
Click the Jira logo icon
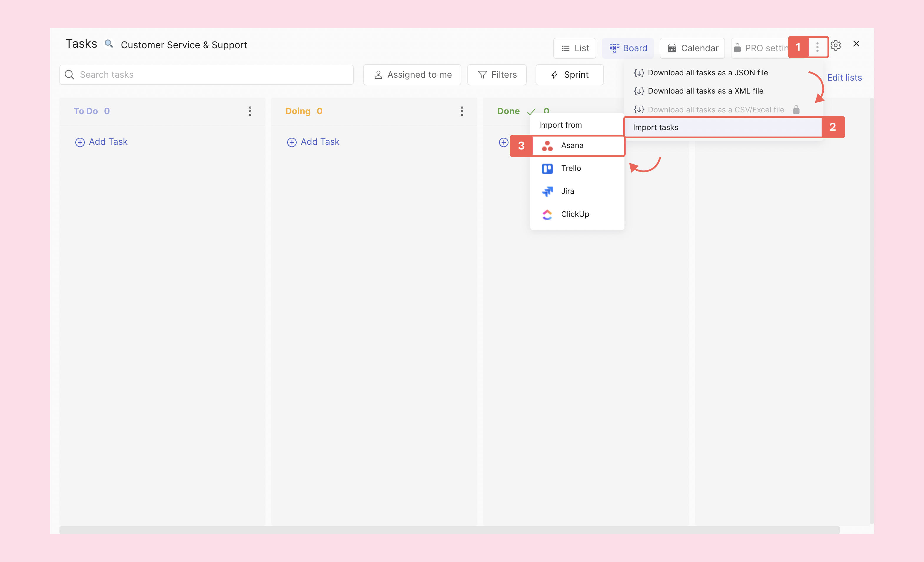click(x=547, y=192)
